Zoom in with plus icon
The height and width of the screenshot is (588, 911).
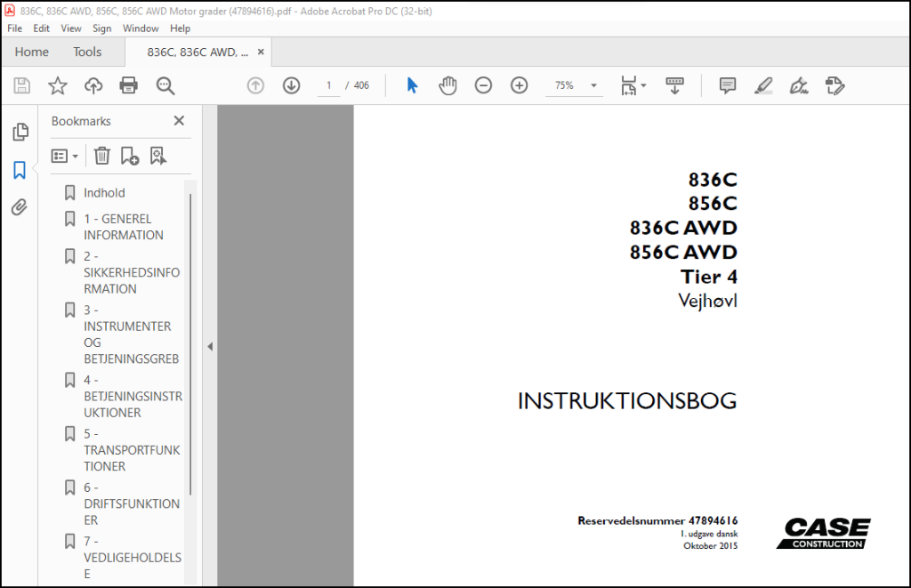(519, 85)
